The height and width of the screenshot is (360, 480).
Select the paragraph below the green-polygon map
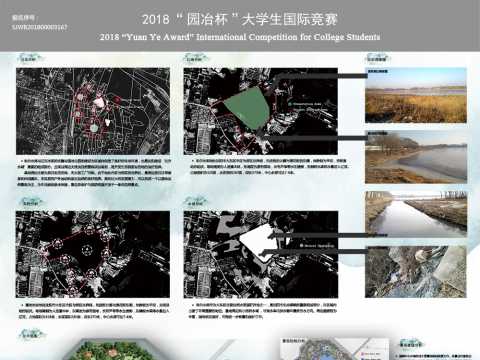click(x=269, y=166)
